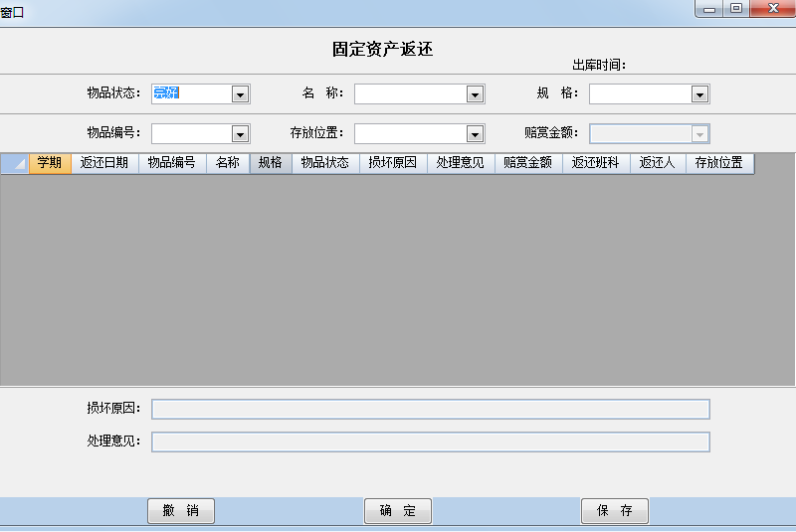Expand the 名称 combo box
The image size is (796, 532).
point(475,94)
